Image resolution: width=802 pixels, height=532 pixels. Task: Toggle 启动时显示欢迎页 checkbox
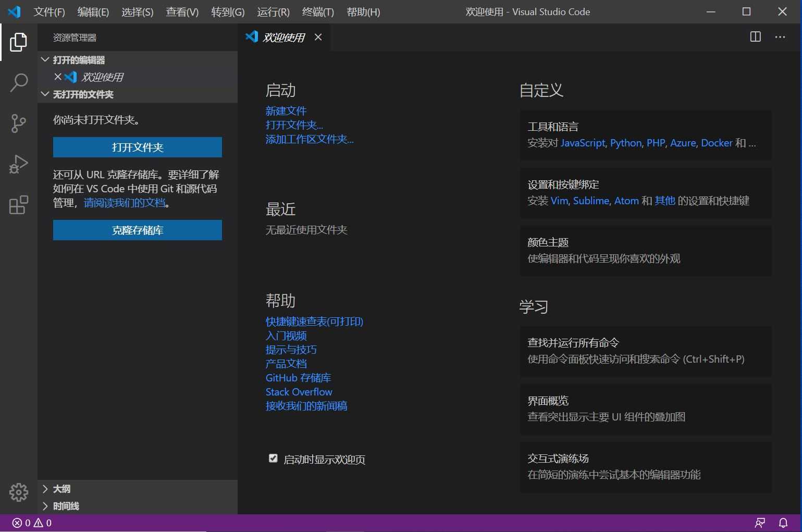273,458
